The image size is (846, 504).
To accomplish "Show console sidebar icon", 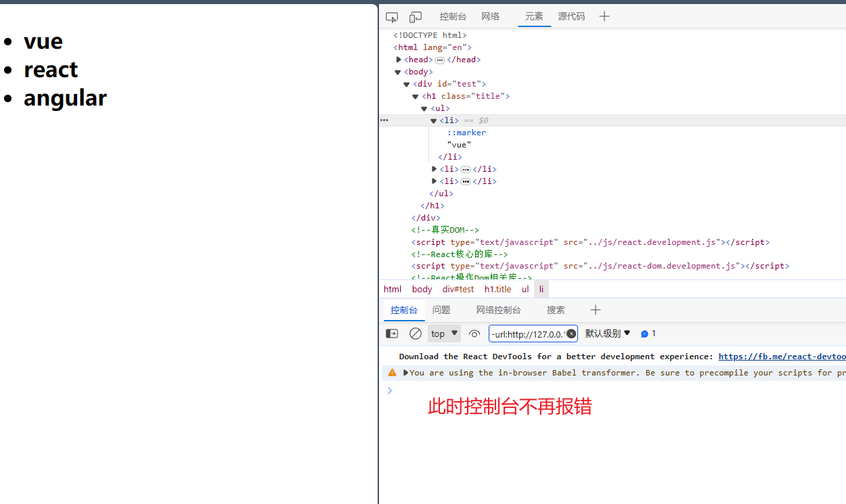I will pos(392,334).
